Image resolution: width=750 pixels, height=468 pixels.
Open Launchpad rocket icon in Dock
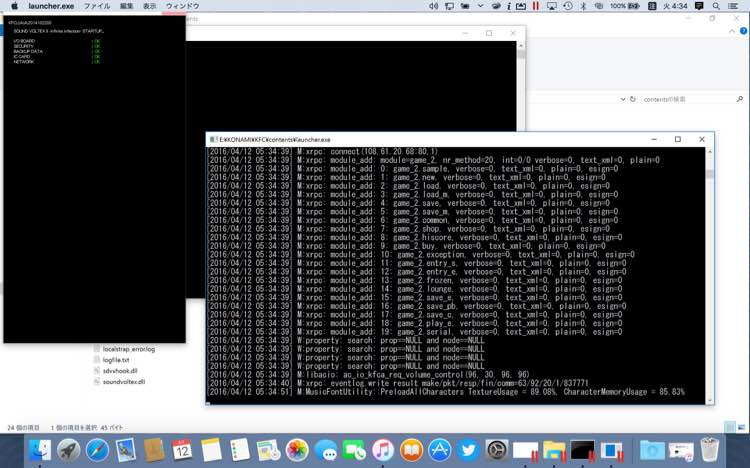pos(69,450)
